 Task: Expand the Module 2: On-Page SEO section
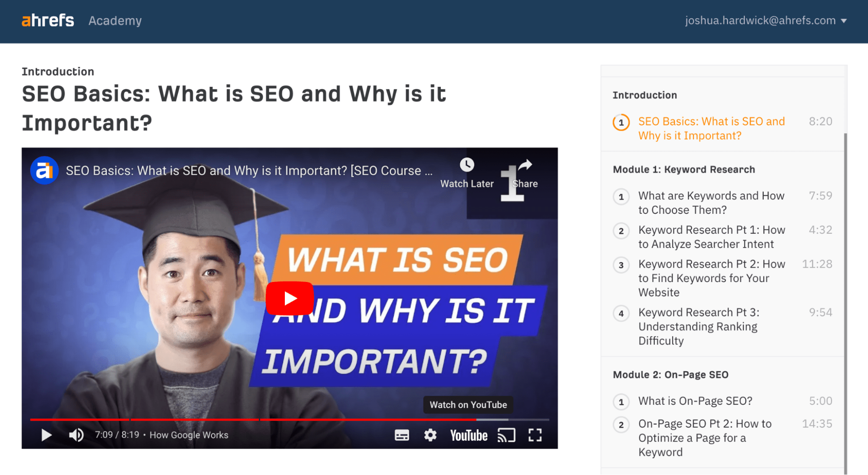point(670,374)
